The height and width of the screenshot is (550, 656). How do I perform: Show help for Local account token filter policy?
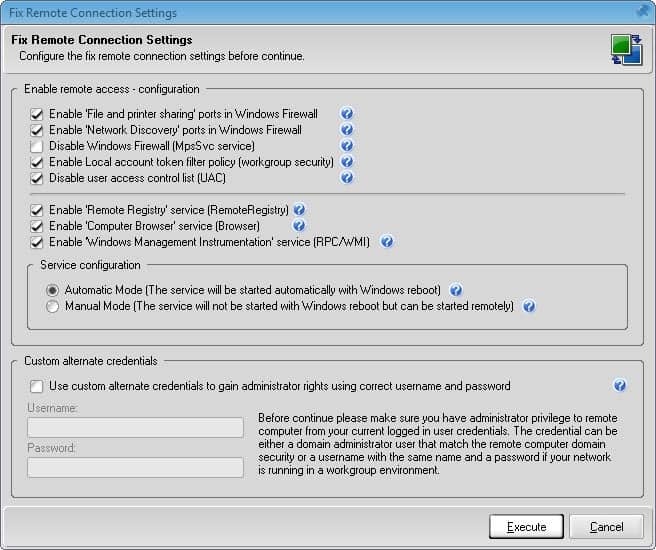[347, 162]
